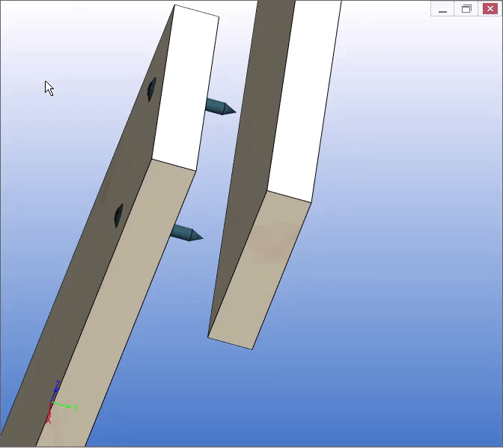
Task: Select the lower screw protruding from left board
Action: click(x=184, y=232)
